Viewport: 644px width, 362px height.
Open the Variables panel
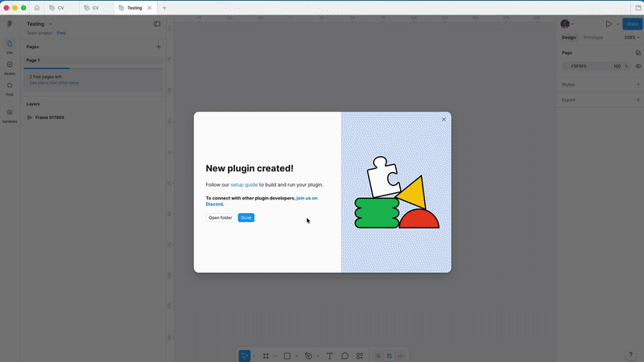(10, 115)
